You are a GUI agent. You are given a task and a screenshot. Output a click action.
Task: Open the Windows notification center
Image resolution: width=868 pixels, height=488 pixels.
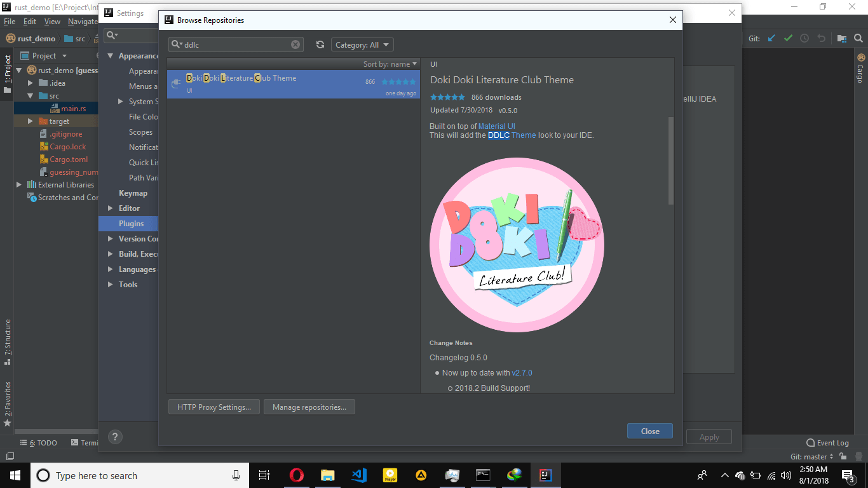click(848, 475)
